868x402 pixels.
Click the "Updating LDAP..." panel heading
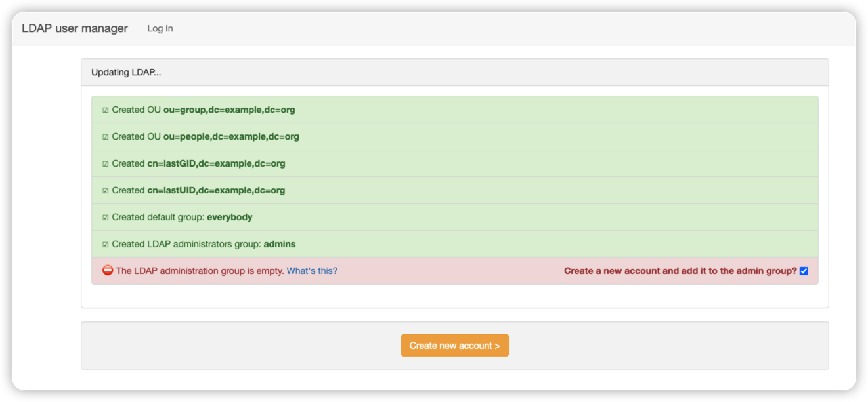click(126, 72)
